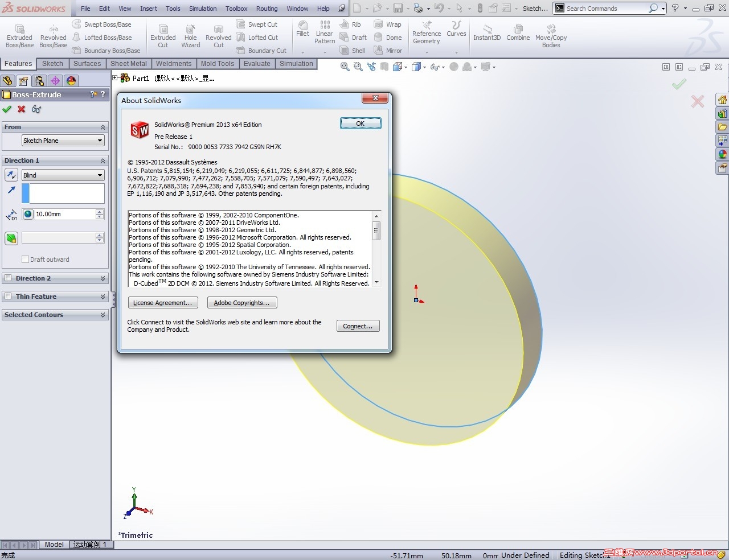Click the Move/Copy Bodies tool

(x=551, y=36)
